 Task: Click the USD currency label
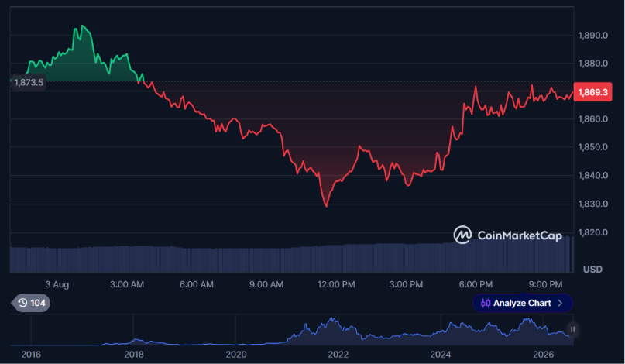[592, 270]
